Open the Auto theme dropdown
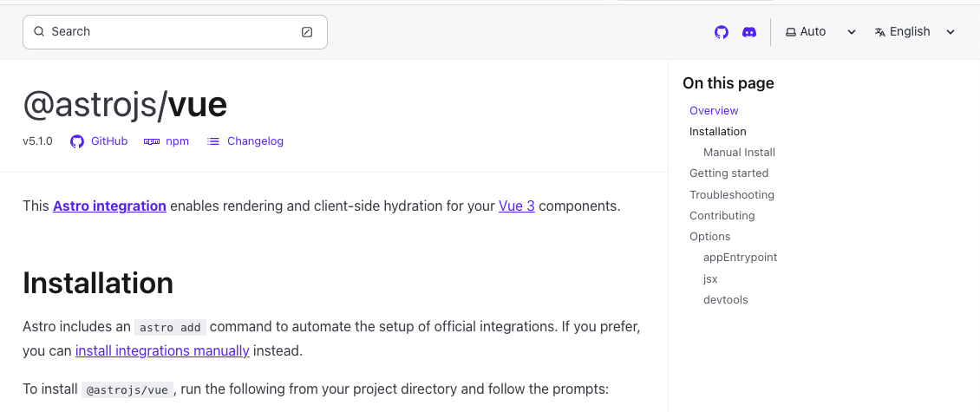Viewport: 980px width, 412px height. (820, 32)
